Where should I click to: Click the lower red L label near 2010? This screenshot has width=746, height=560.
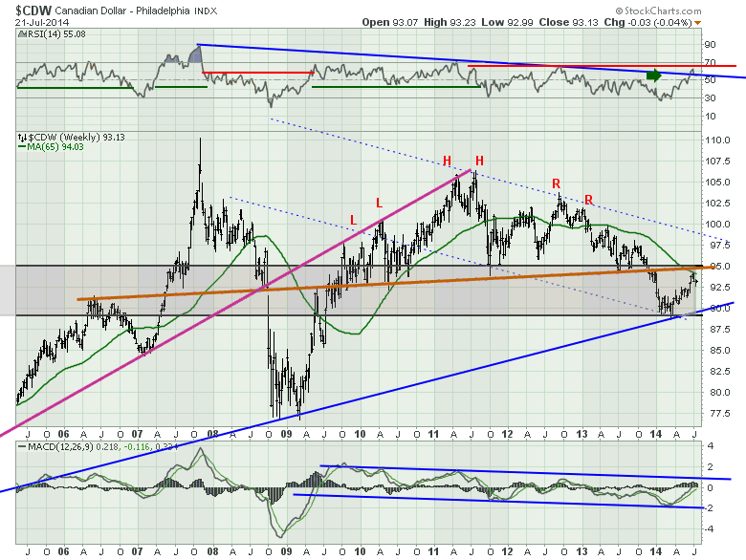[x=353, y=220]
